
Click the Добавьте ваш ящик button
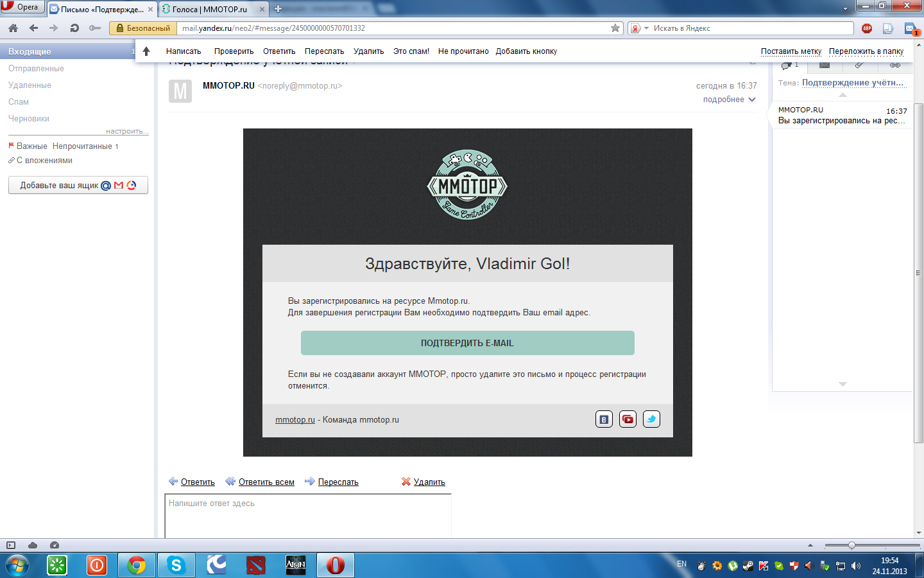78,185
